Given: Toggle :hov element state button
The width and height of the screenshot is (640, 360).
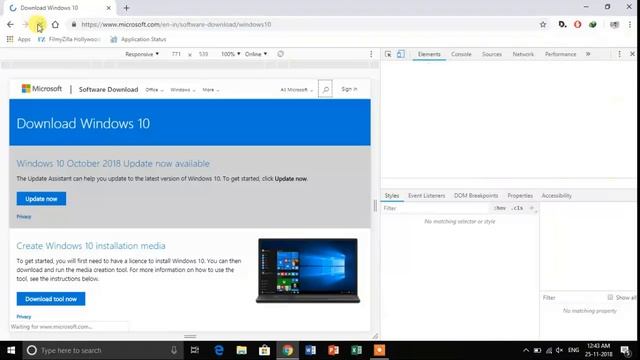Looking at the screenshot, I should [x=500, y=208].
